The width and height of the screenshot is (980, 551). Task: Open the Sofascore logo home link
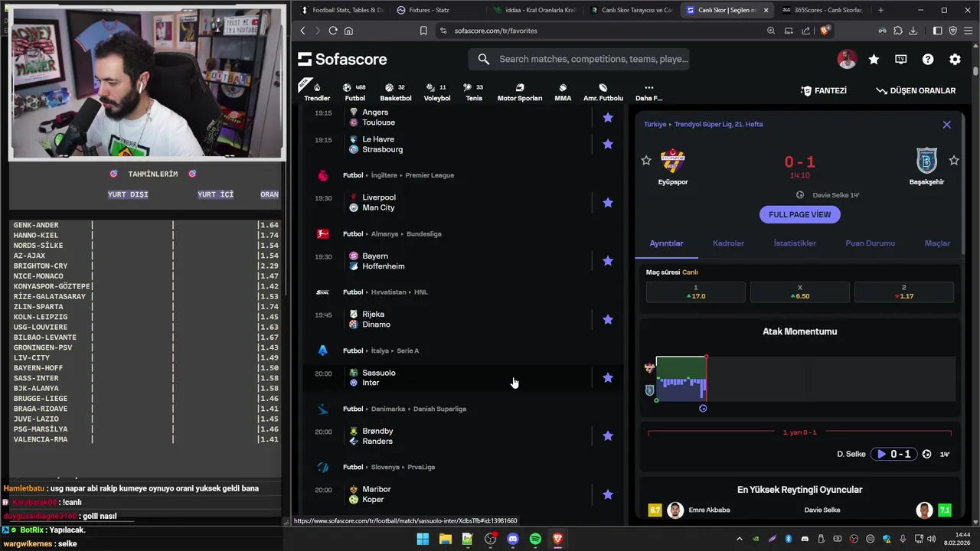342,59
